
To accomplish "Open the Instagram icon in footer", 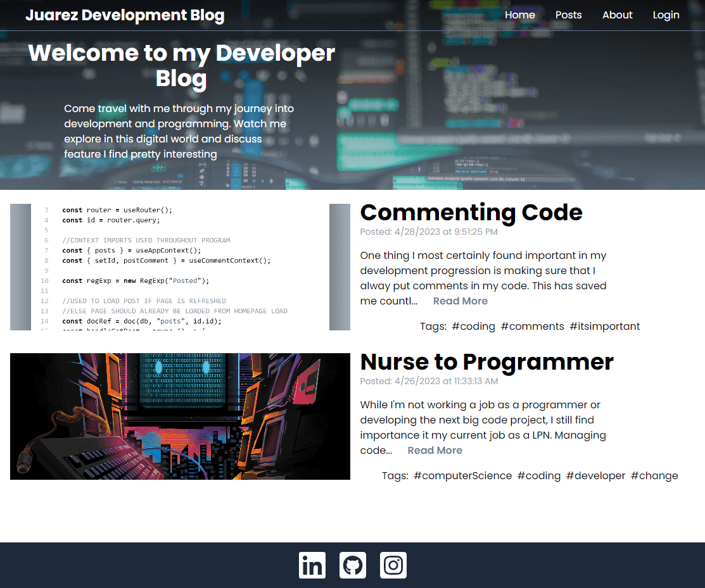I will (393, 565).
